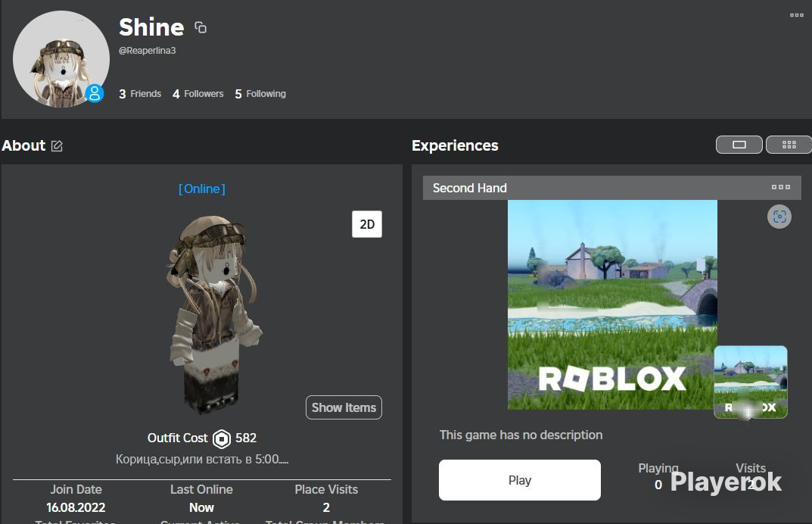Edit the About section pencil icon
Viewport: 812px width, 524px height.
[x=57, y=146]
